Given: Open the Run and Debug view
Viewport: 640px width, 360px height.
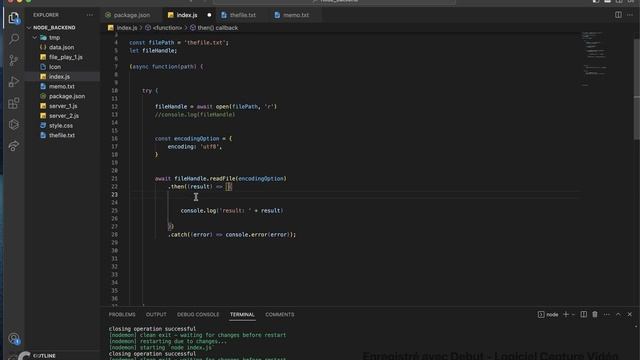Looking at the screenshot, I should tap(14, 82).
